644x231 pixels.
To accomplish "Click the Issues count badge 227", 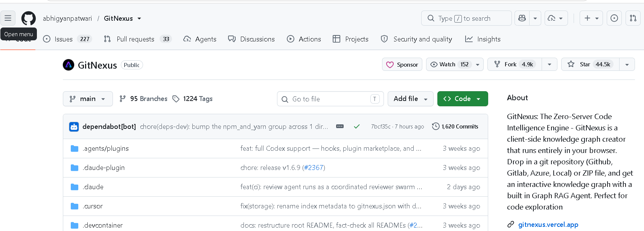I will [x=85, y=39].
